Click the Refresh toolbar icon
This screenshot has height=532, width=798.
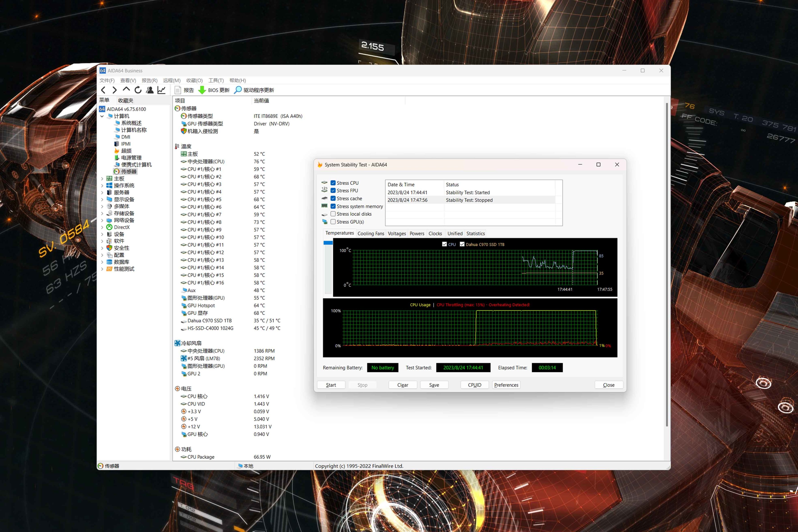click(138, 90)
